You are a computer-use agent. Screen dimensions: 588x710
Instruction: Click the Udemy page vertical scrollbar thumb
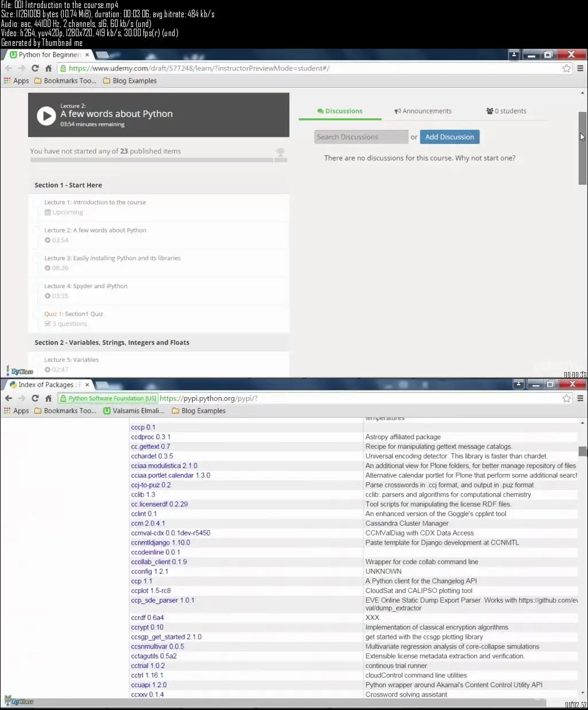point(582,148)
